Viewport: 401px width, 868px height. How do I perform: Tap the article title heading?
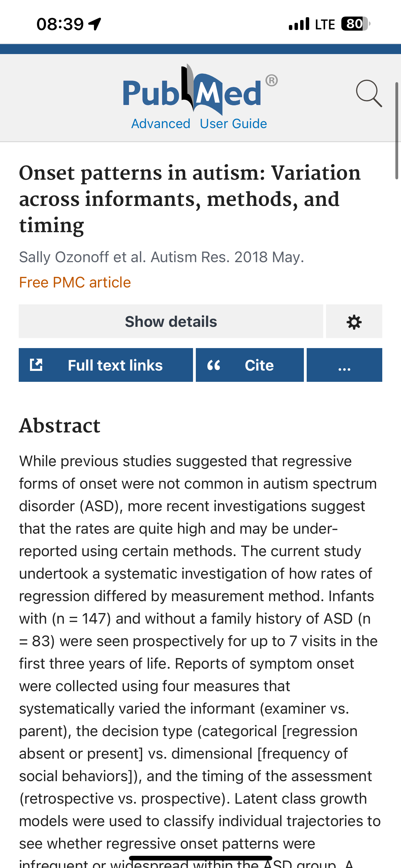pos(190,199)
